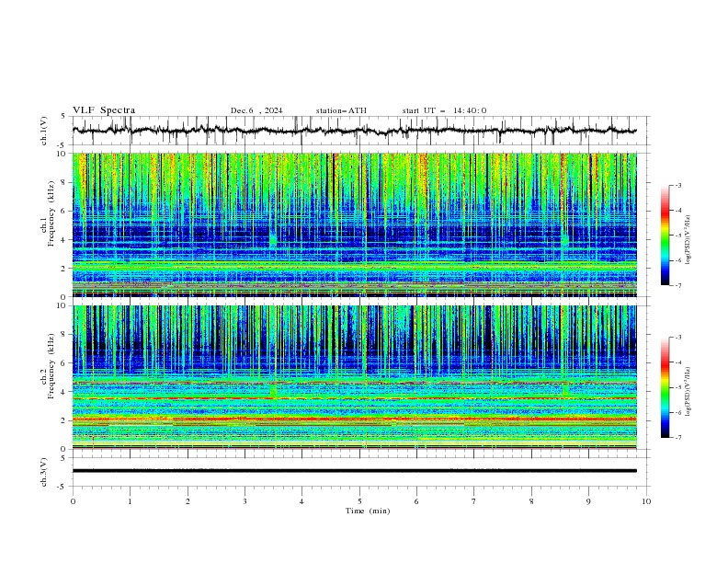The image size is (728, 563).
Task: Click the "-5" tick on ch.2 colorbar
Action: pos(677,387)
